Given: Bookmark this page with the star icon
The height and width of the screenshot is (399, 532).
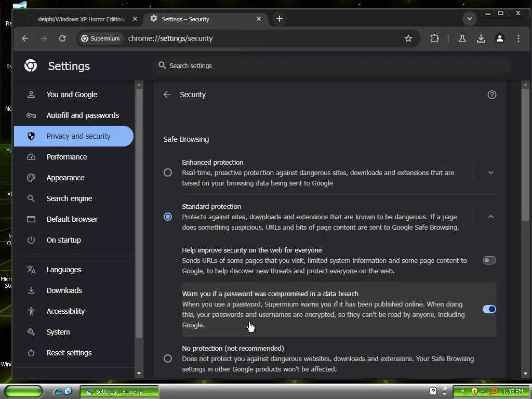Looking at the screenshot, I should pos(408,38).
